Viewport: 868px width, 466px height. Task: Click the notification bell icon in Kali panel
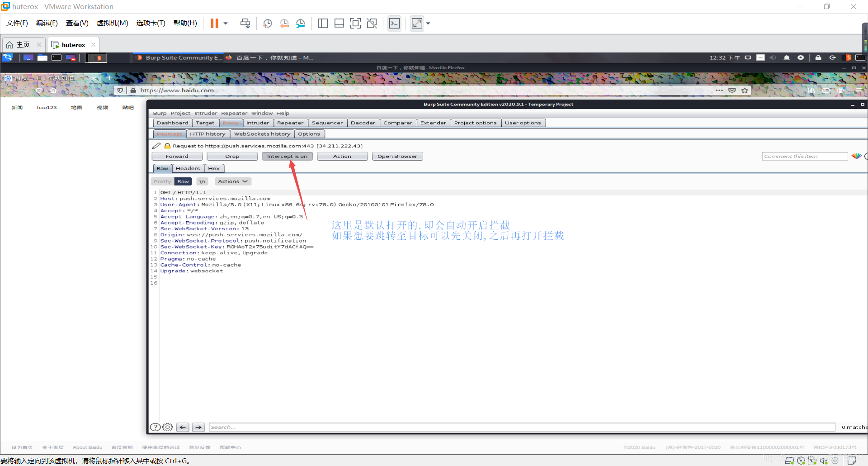(787, 57)
